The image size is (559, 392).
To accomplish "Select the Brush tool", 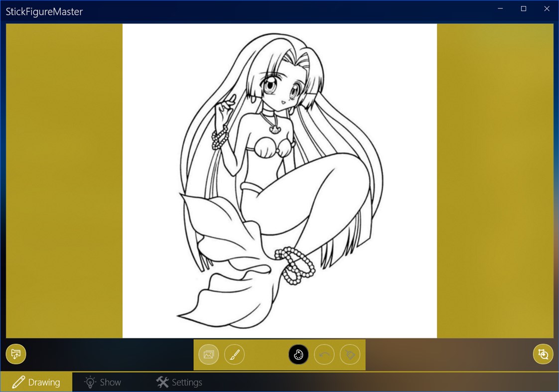I will (x=235, y=354).
